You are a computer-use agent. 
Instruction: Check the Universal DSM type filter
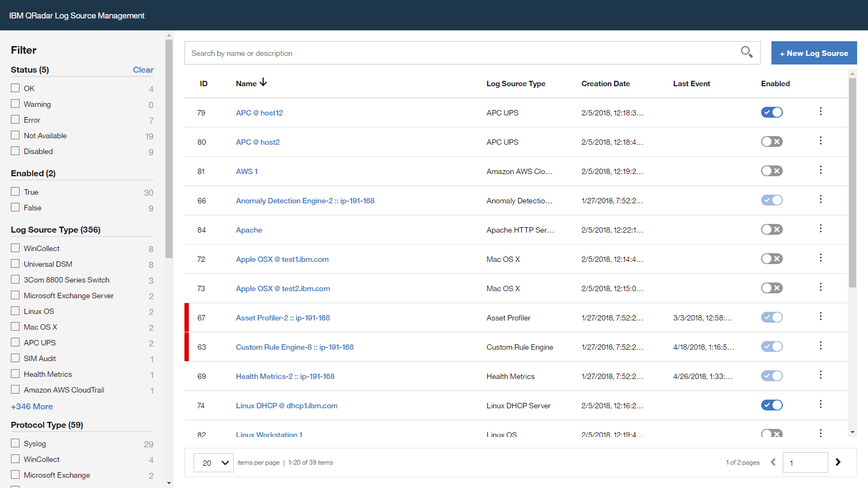tap(15, 264)
